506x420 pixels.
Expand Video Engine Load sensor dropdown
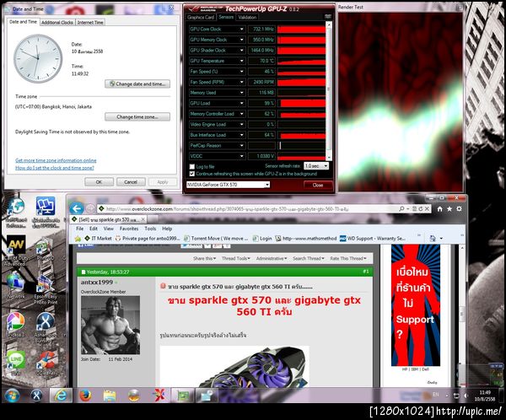pos(241,124)
